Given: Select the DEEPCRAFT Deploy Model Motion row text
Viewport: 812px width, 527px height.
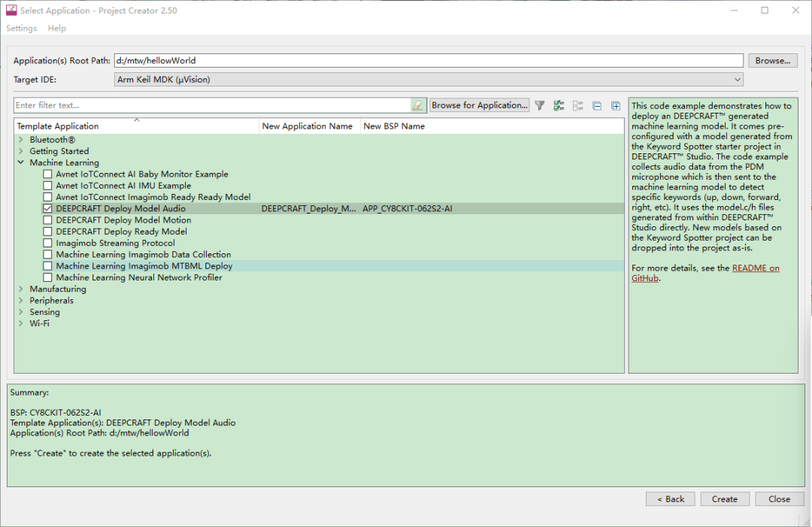Looking at the screenshot, I should pyautogui.click(x=124, y=220).
